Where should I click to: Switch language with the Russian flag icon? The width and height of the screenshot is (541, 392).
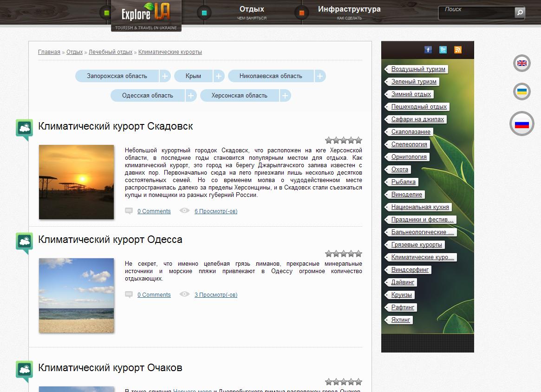[x=521, y=124]
